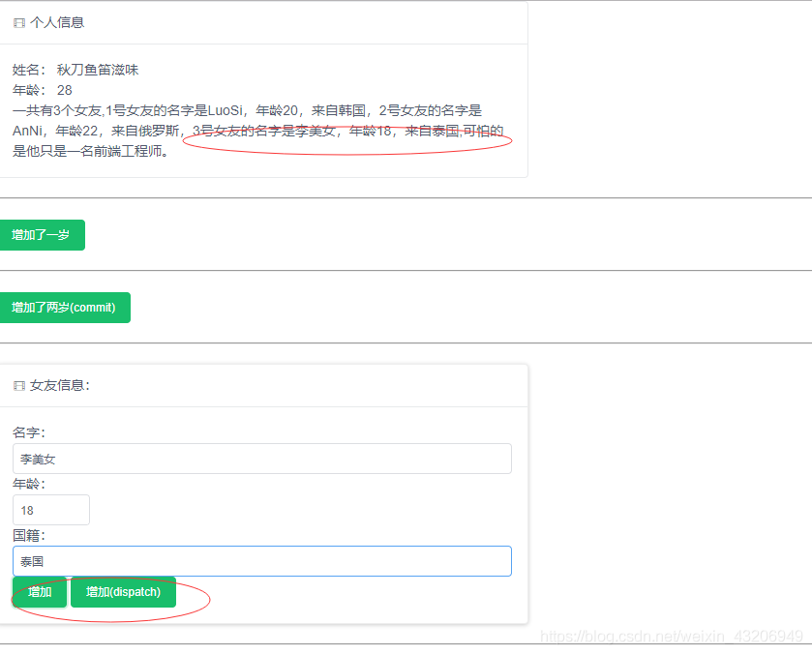Click the grid icon beside 个人信息 header

[18, 21]
